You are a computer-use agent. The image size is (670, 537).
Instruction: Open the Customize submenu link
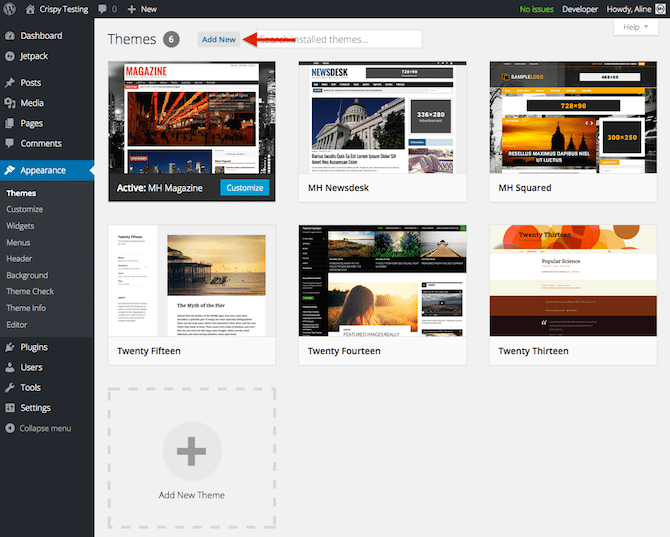[24, 209]
